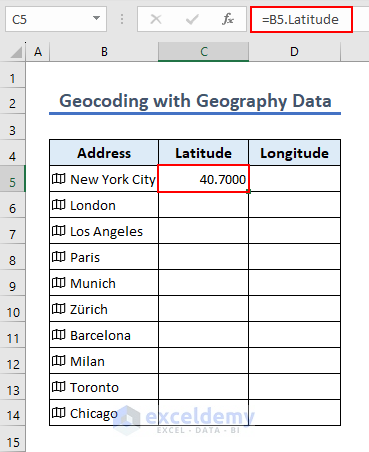The height and width of the screenshot is (452, 369).
Task: Select the empty Latitude cell for London
Action: tap(203, 205)
